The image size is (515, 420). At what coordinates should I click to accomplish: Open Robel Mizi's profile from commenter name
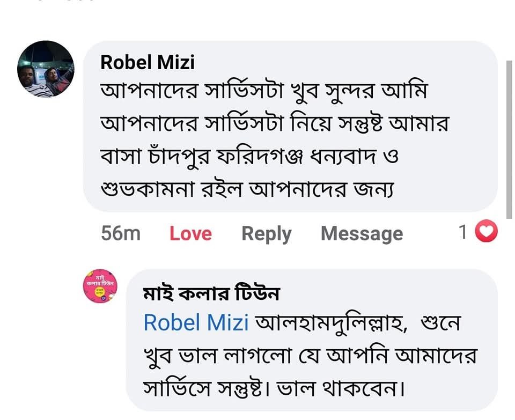click(x=148, y=63)
